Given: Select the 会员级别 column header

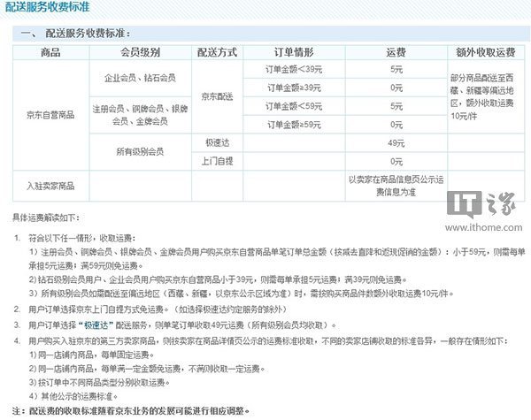Looking at the screenshot, I should (x=142, y=53).
